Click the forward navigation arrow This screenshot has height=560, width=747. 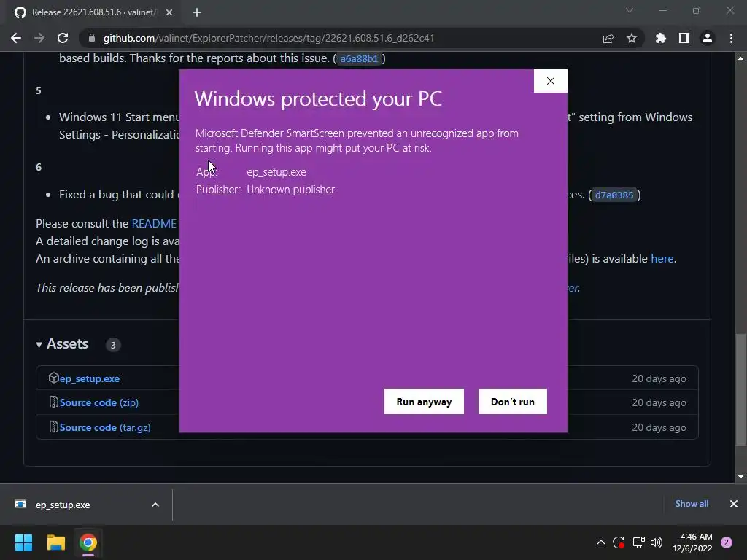39,38
